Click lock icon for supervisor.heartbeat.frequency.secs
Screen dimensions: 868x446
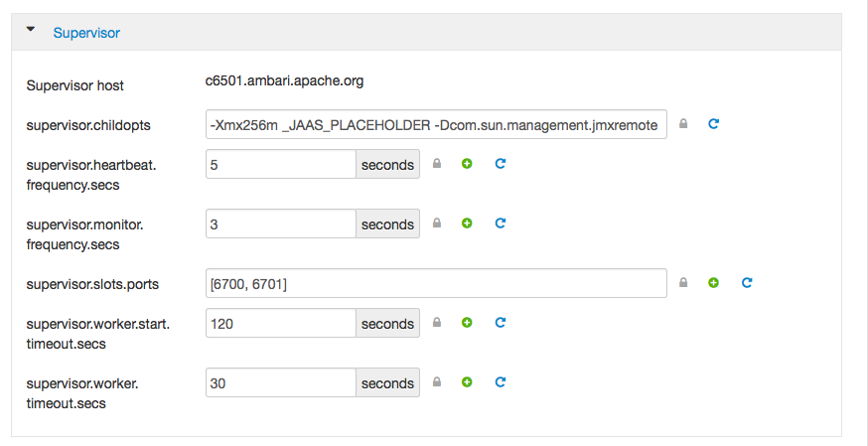click(x=437, y=163)
